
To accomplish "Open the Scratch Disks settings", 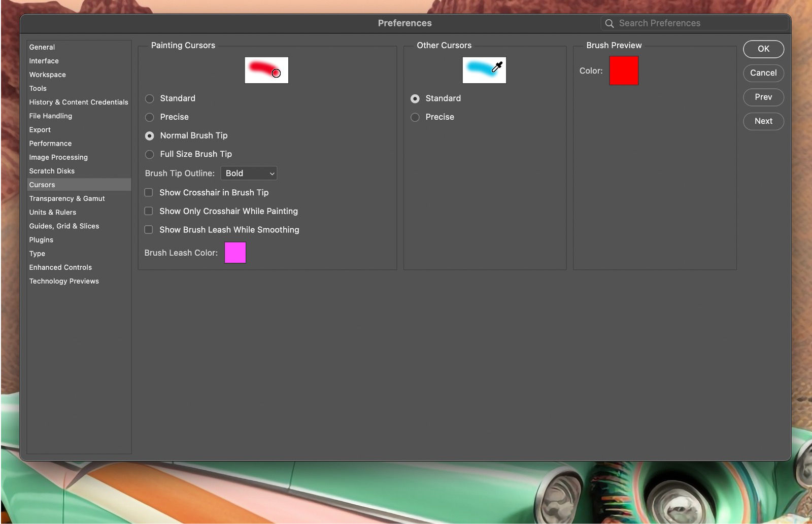I will 52,171.
